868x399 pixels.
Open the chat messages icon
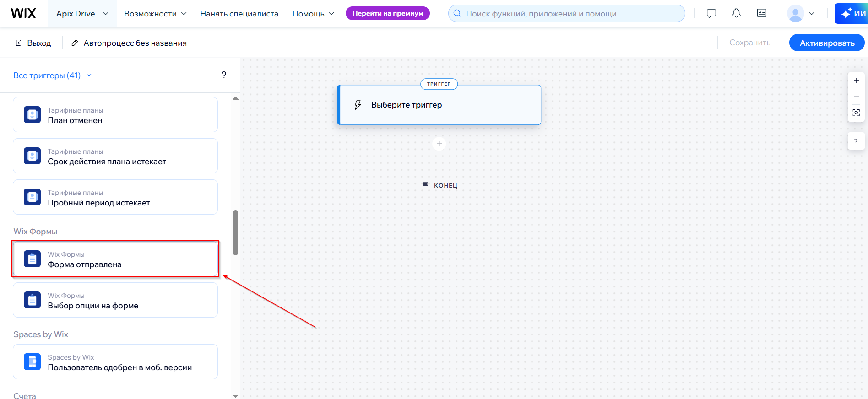coord(711,13)
